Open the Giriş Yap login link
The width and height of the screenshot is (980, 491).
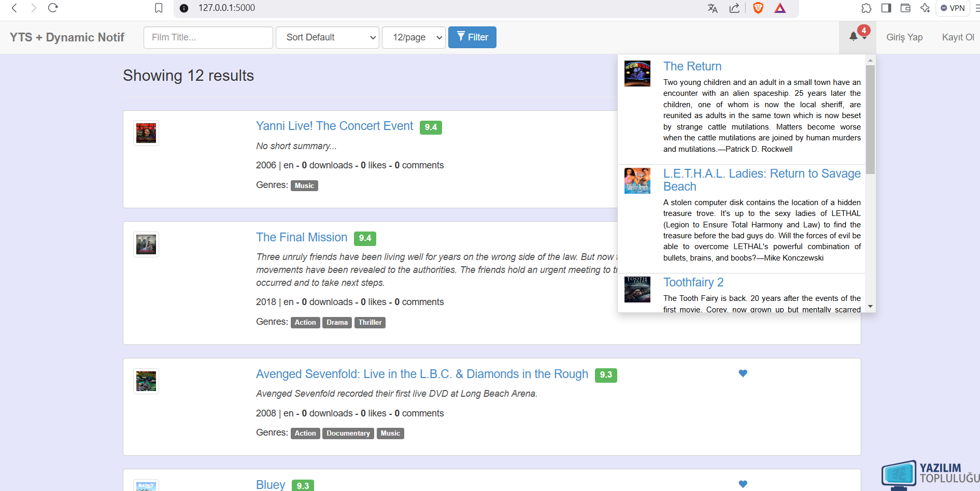tap(904, 37)
